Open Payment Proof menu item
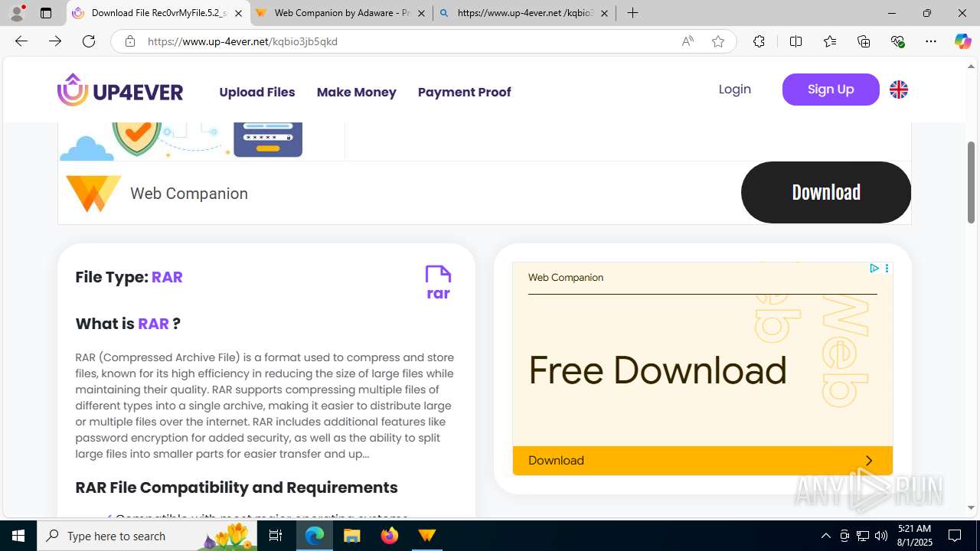The image size is (980, 551). click(x=465, y=92)
